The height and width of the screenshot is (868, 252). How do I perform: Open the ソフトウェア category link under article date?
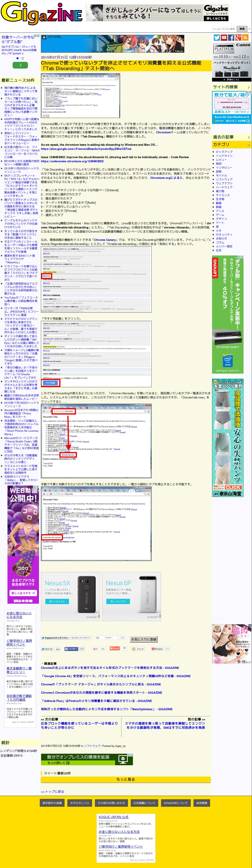pyautogui.click(x=92, y=746)
